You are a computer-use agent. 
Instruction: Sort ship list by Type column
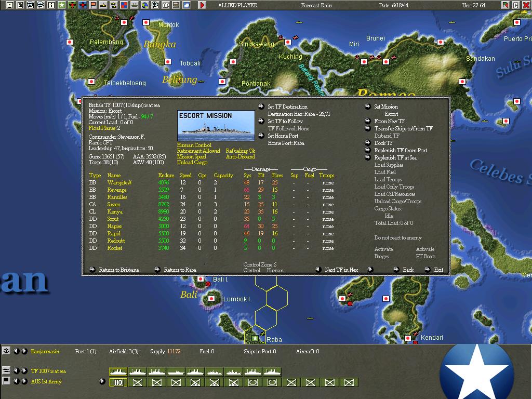95,175
